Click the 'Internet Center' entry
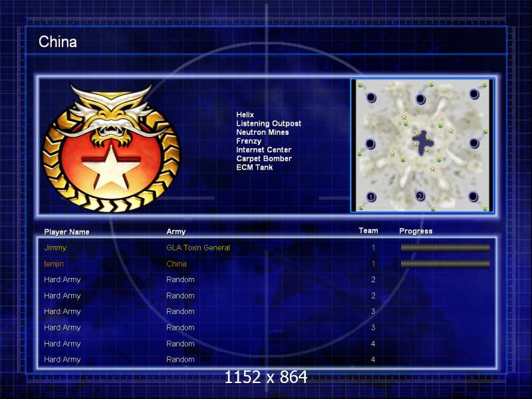532x399 pixels. coord(263,150)
